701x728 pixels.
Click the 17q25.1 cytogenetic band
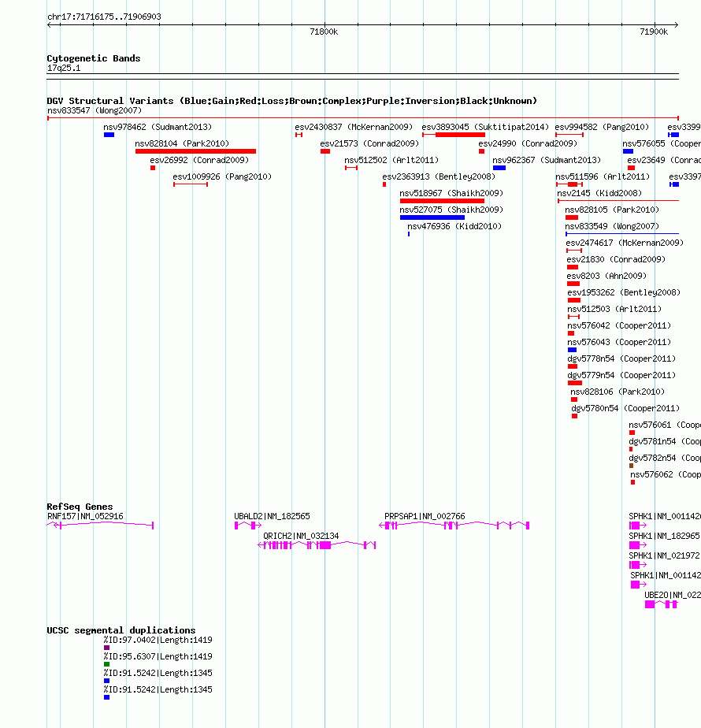click(x=64, y=69)
